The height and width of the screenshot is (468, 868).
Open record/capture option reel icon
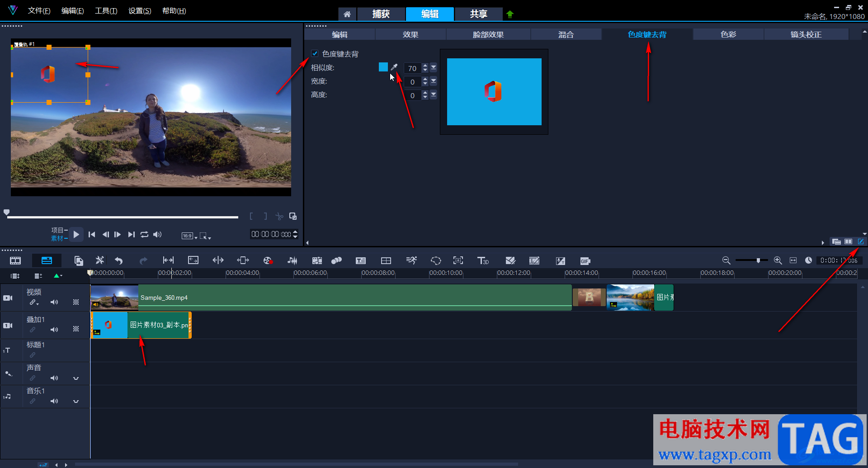pyautogui.click(x=268, y=260)
